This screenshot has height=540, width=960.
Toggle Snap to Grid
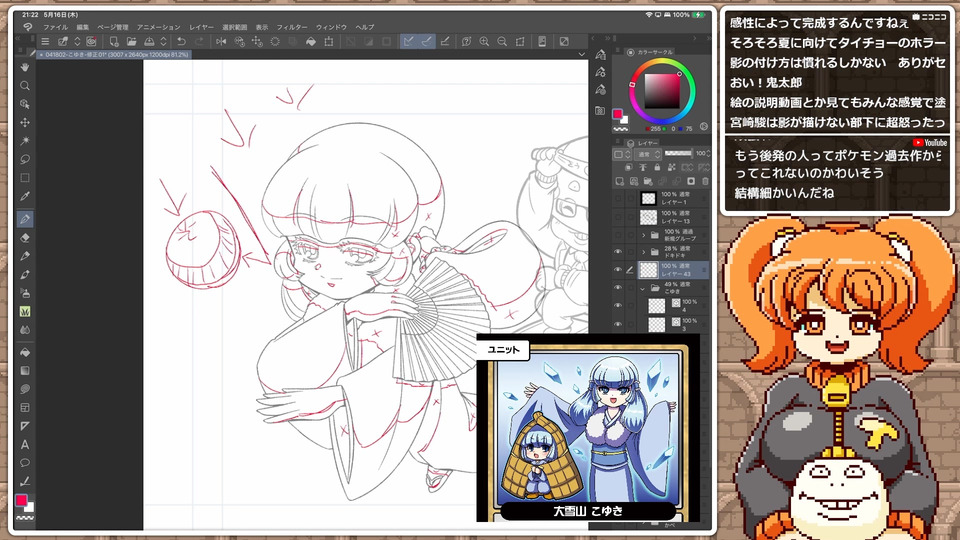[x=445, y=42]
